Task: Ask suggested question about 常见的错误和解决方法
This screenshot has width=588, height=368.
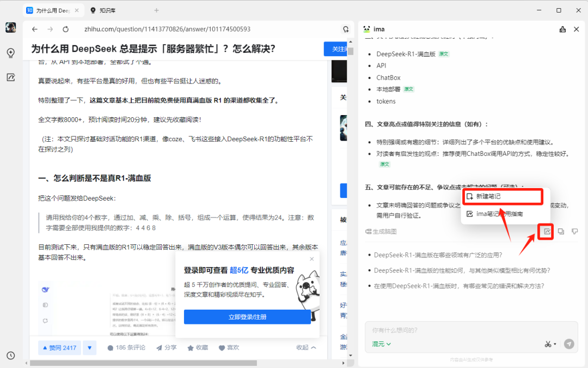Action: click(459, 286)
